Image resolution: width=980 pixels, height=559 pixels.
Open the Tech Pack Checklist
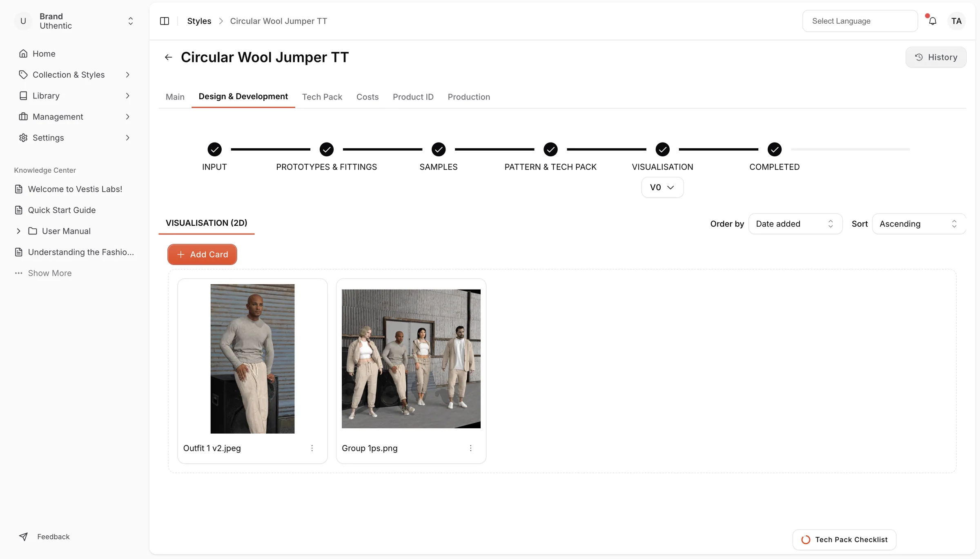click(x=844, y=540)
